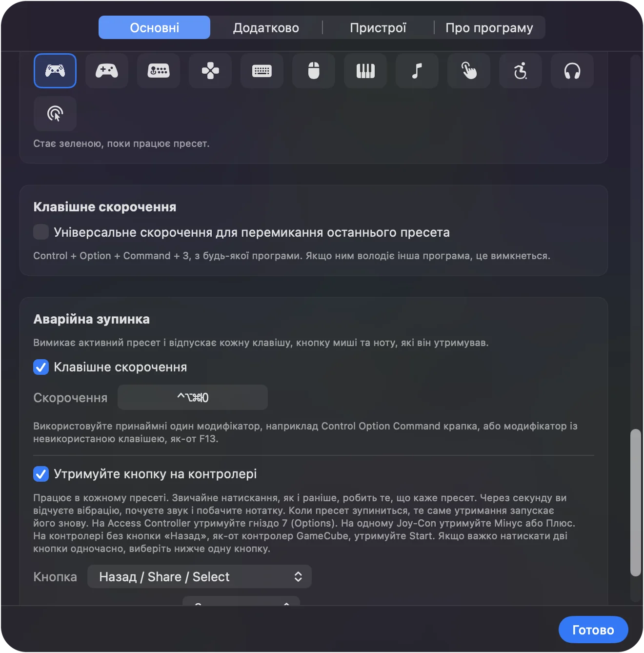Select the wheelchair accessibility icon
Screen dimensions: 644x653
[x=521, y=71]
